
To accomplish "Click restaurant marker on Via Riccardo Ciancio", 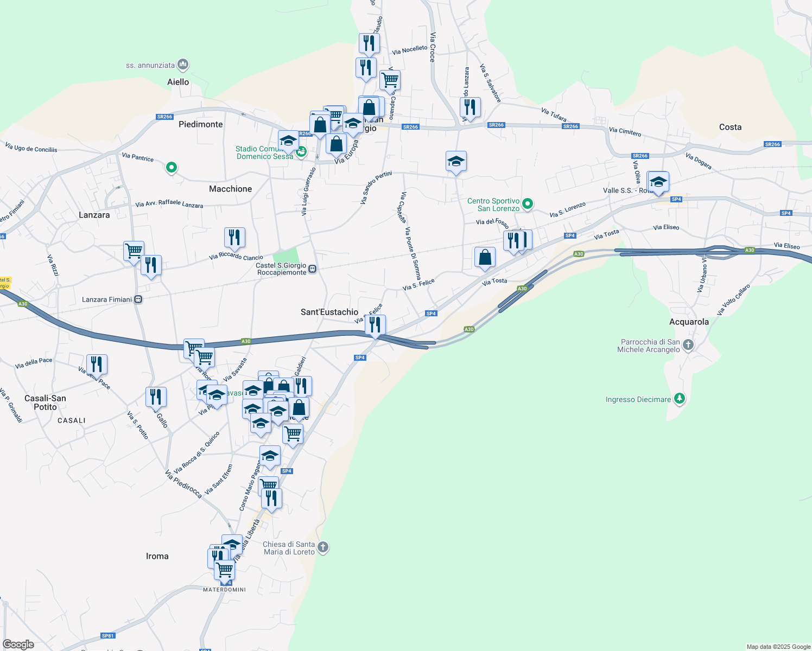I will pos(234,238).
